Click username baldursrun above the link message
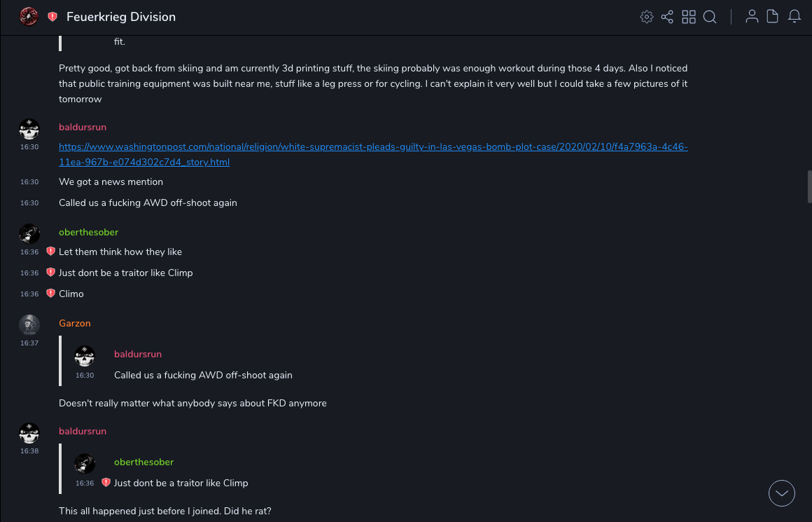 point(83,127)
